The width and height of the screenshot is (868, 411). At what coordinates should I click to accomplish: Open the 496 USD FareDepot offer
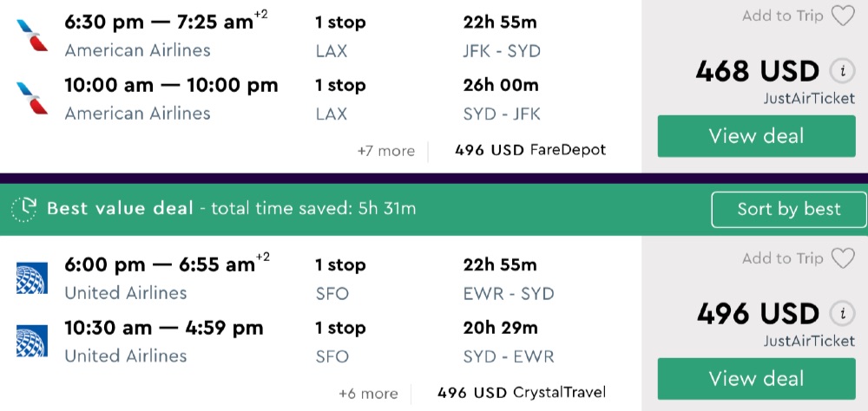point(529,150)
